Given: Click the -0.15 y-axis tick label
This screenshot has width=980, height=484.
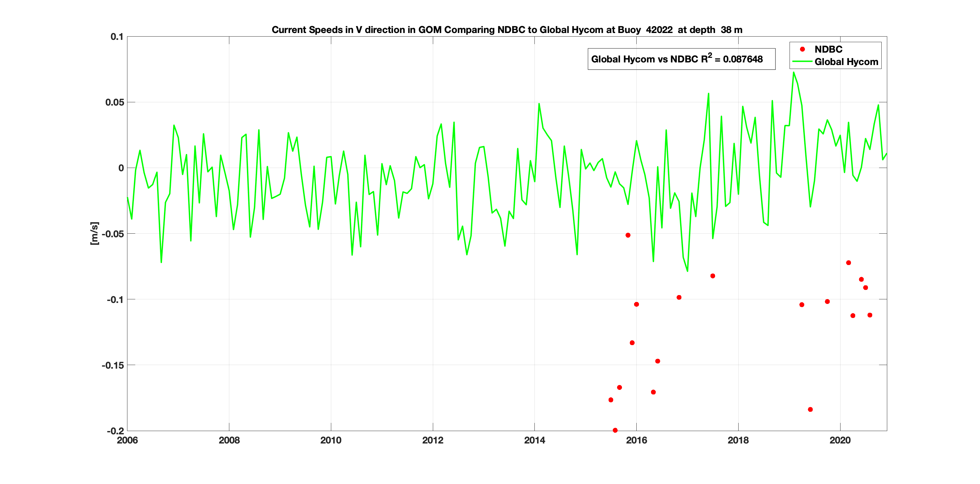Looking at the screenshot, I should point(113,365).
